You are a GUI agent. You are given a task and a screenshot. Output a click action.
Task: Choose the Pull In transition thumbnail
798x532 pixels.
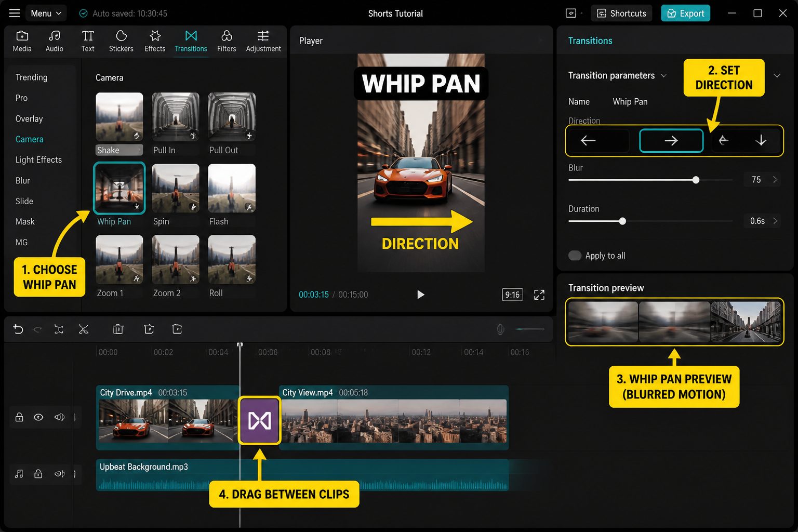[175, 117]
